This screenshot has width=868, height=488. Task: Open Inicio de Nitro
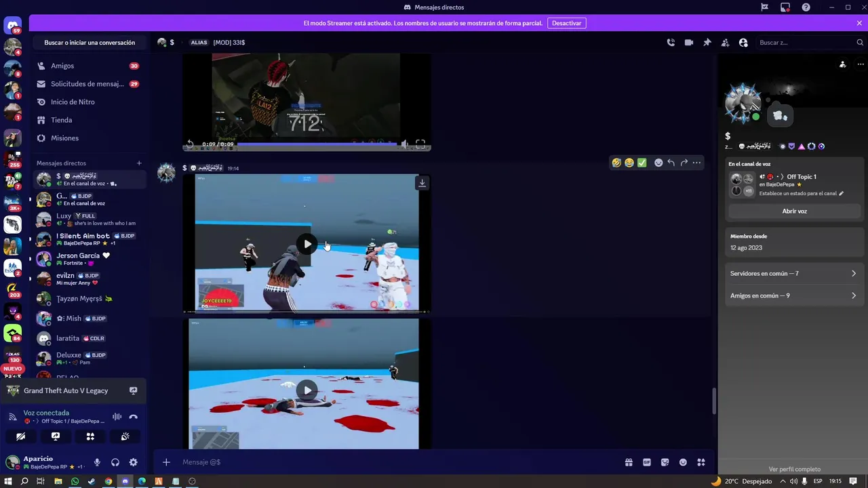click(89, 102)
